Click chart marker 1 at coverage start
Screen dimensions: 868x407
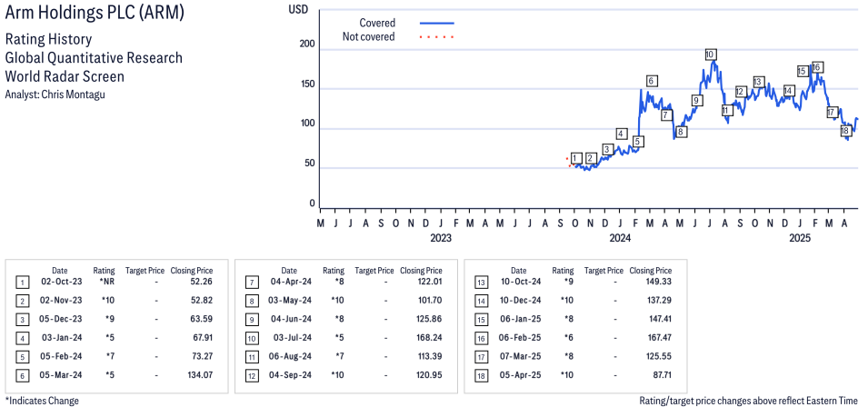[576, 158]
